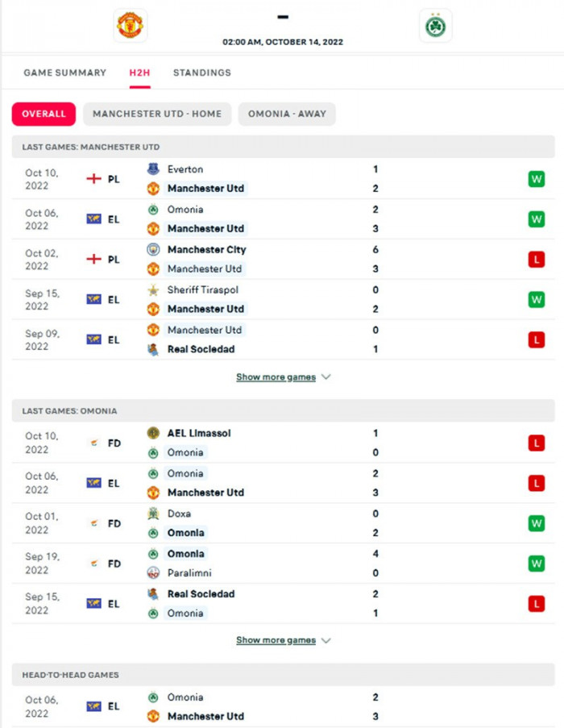Switch filter to Manchester Utd - Home
Viewport: 564px width, 728px height.
[157, 114]
